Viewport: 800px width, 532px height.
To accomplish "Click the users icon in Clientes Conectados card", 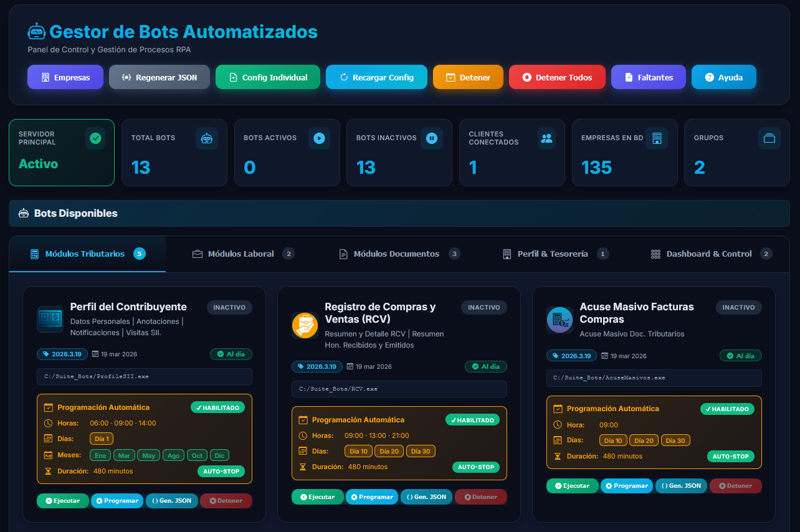I will (x=547, y=138).
